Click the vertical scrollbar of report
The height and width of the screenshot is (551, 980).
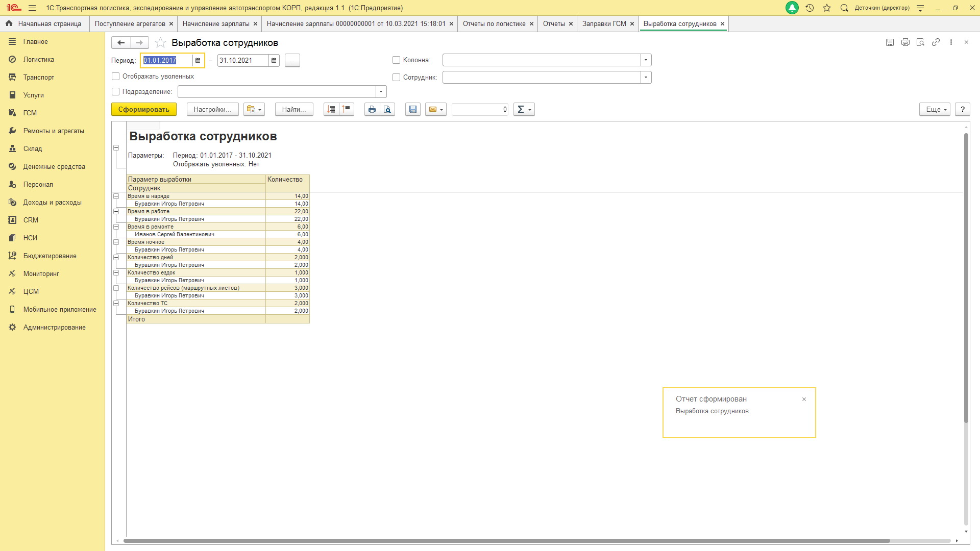[966, 278]
